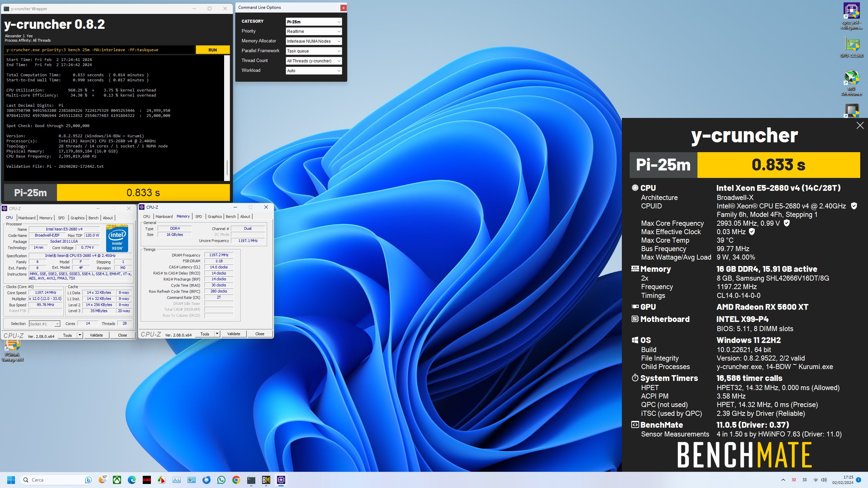
Task: Open the Socket #1 selection dropdown
Action: click(x=44, y=324)
